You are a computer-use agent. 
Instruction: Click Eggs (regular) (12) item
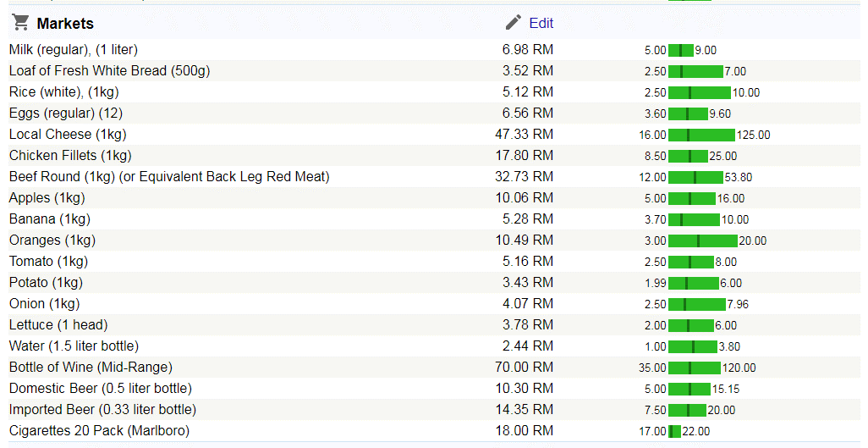(66, 113)
